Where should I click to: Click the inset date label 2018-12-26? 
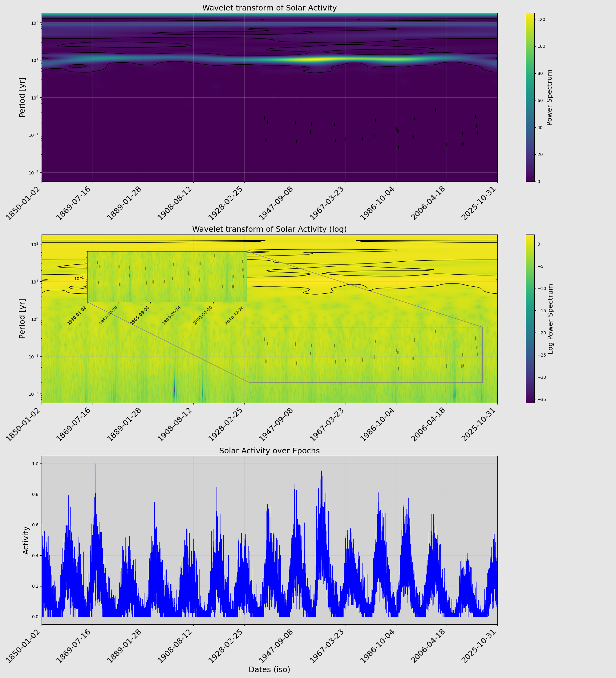click(x=235, y=315)
